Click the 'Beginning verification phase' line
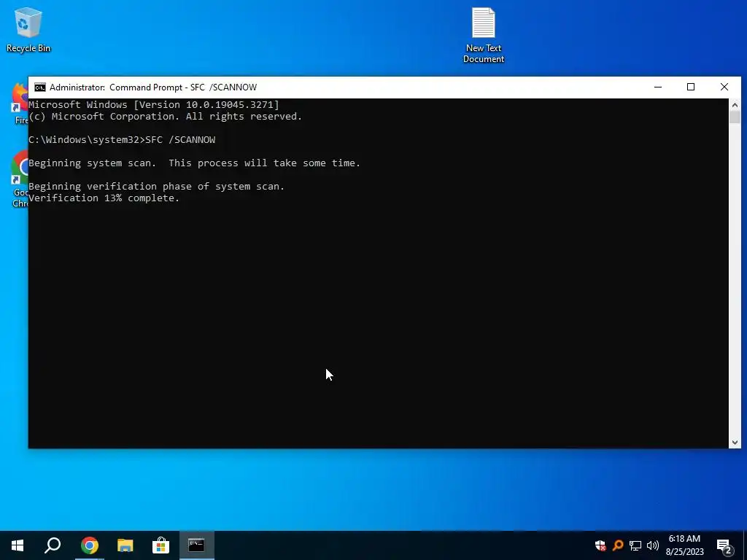The width and height of the screenshot is (747, 560). [x=156, y=187]
